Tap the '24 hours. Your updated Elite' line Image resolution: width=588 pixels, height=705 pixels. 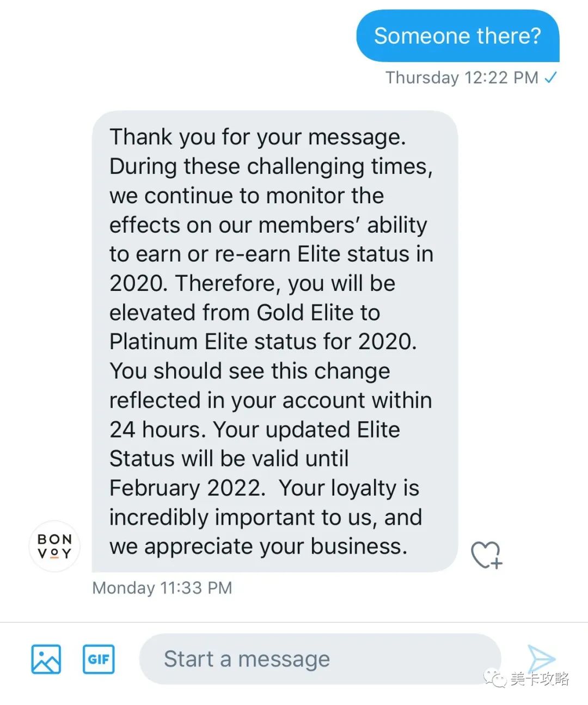coord(255,429)
